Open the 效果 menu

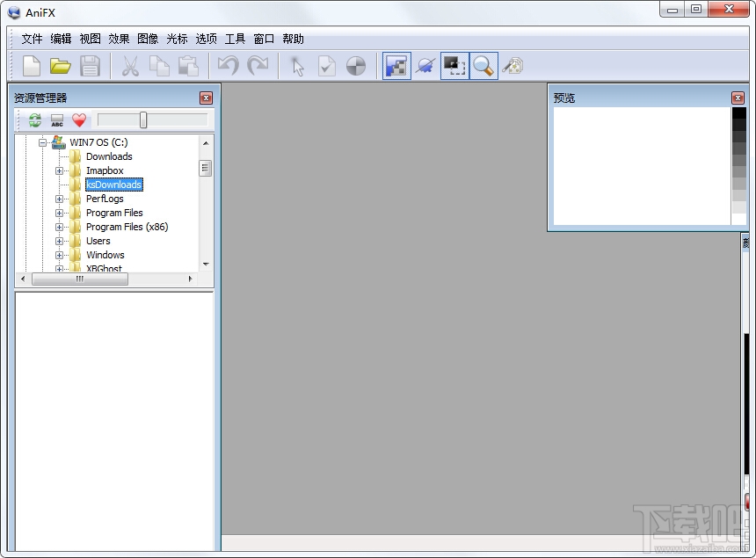(x=119, y=39)
